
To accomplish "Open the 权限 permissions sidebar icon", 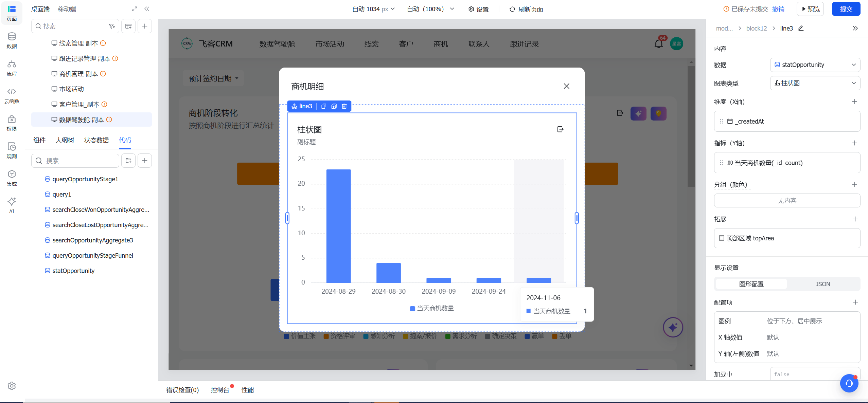I will point(12,123).
